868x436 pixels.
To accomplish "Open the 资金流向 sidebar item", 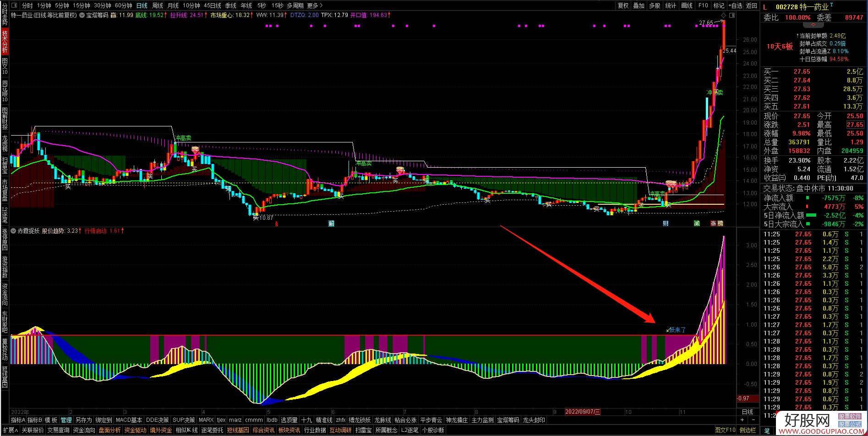I will pos(5,295).
